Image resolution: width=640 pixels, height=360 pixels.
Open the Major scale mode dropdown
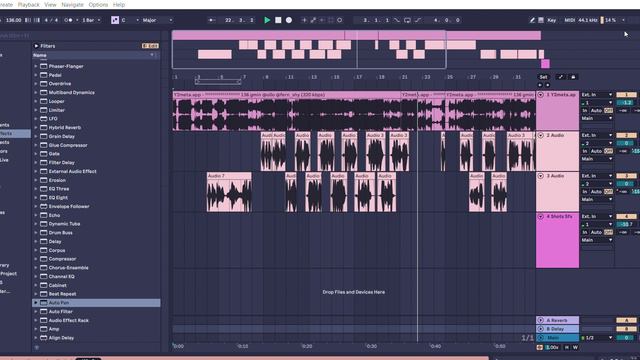coord(157,20)
